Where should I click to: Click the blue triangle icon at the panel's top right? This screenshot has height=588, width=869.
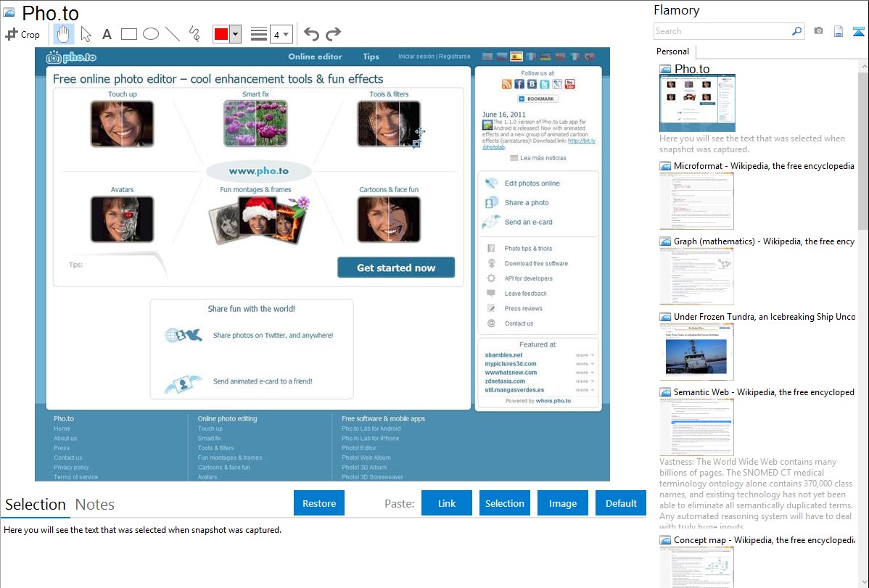pos(858,31)
